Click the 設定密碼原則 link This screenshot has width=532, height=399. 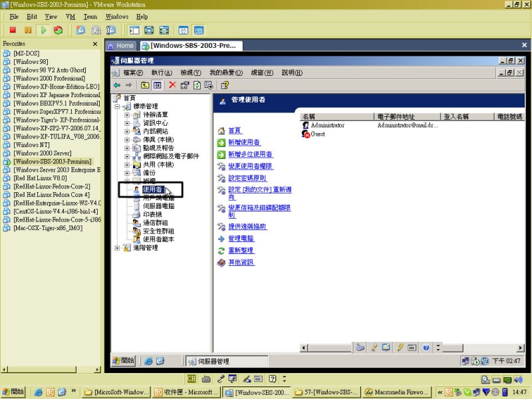(247, 178)
